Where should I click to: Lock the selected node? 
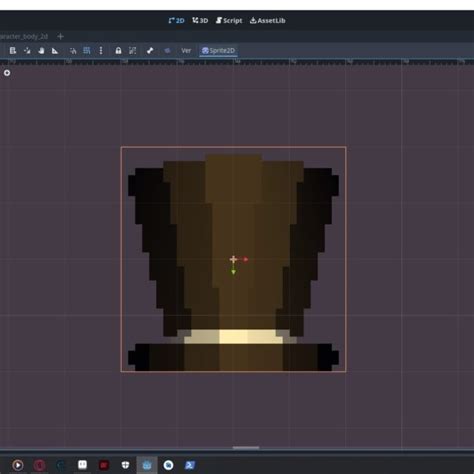click(118, 51)
